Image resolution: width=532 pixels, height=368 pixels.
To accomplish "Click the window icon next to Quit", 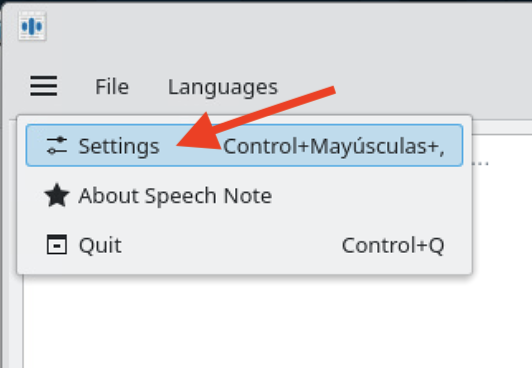I will pyautogui.click(x=57, y=245).
